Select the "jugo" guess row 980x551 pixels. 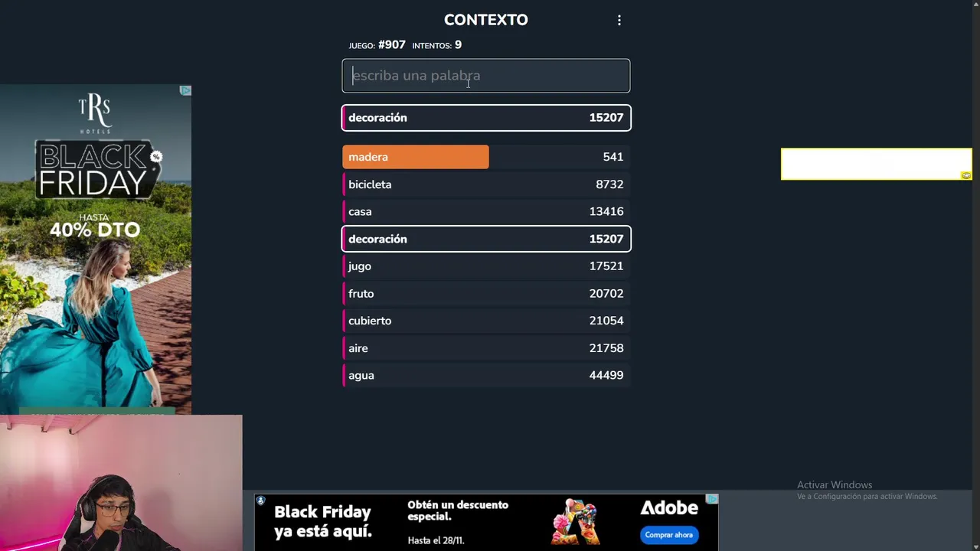click(x=486, y=266)
